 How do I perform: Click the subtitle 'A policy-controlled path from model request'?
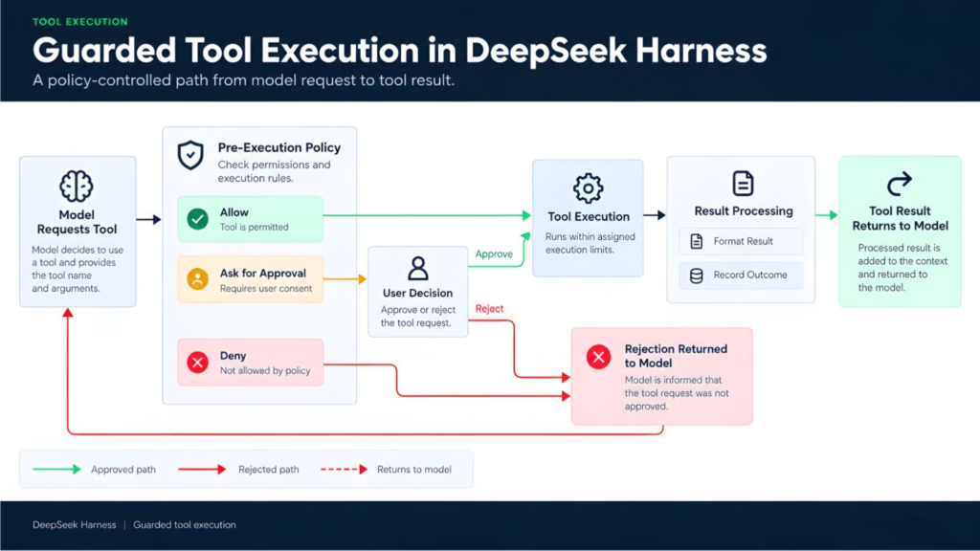pyautogui.click(x=243, y=80)
